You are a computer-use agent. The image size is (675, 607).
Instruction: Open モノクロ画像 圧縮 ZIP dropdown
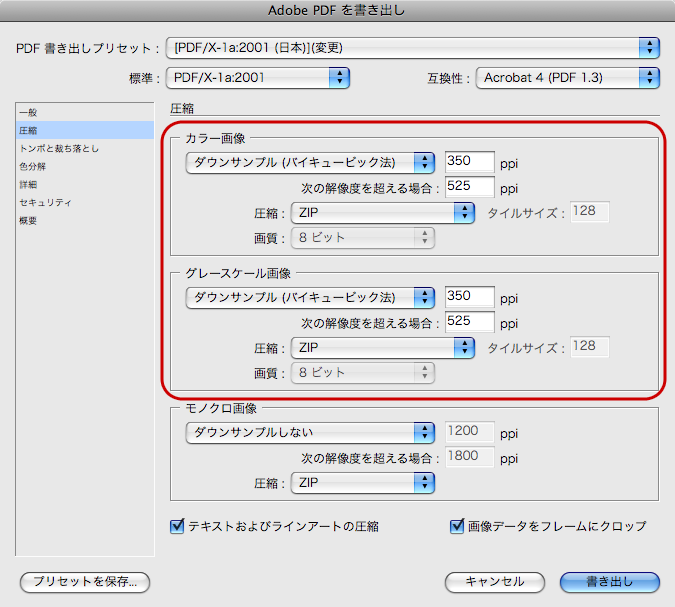pos(363,483)
